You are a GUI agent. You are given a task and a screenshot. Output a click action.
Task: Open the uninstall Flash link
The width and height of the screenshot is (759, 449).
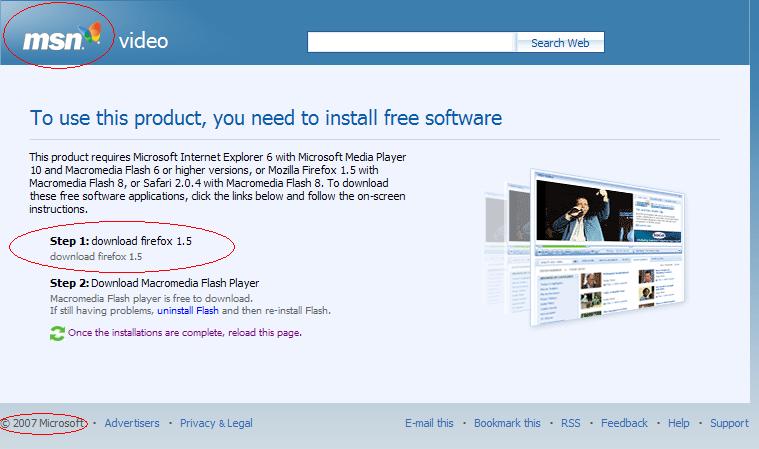tap(188, 311)
